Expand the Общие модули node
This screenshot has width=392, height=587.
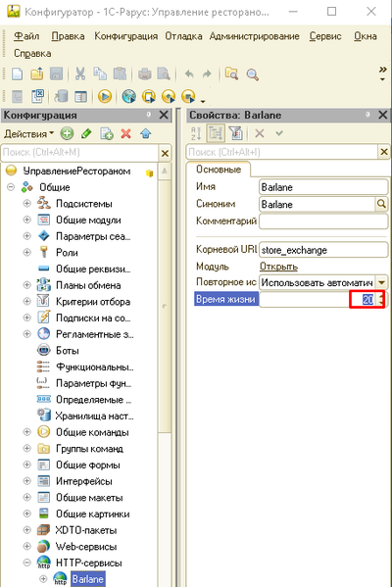[27, 220]
